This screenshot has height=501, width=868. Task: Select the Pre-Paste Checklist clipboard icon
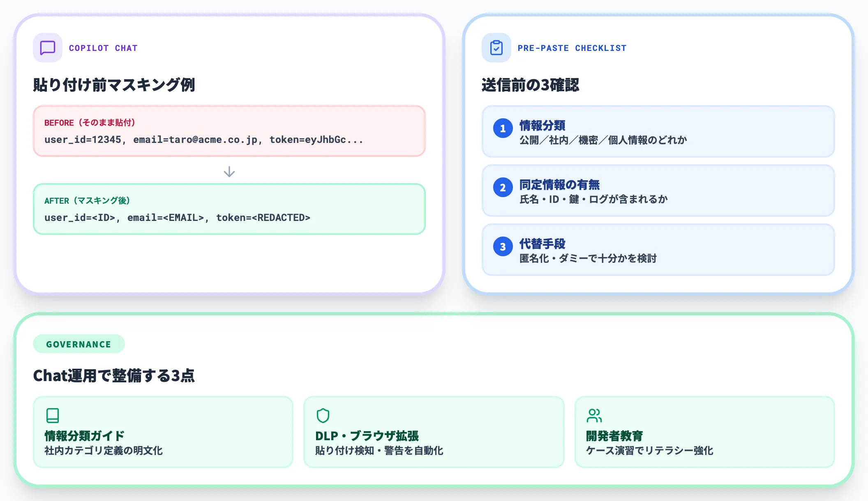click(x=496, y=48)
